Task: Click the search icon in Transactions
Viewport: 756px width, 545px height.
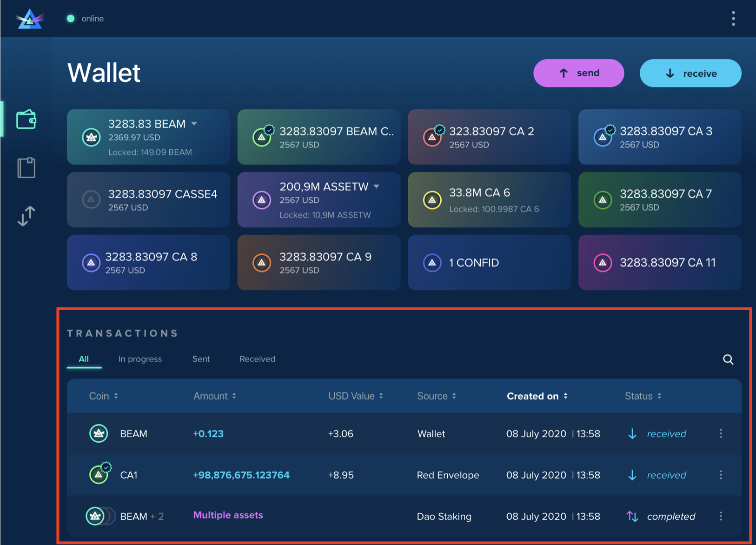Action: [728, 359]
